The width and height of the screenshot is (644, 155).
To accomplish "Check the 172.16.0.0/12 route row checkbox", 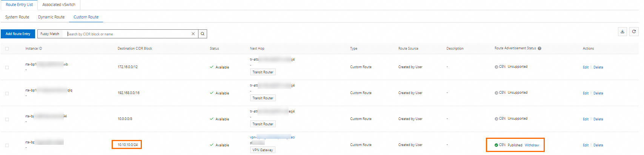I will 7,67.
